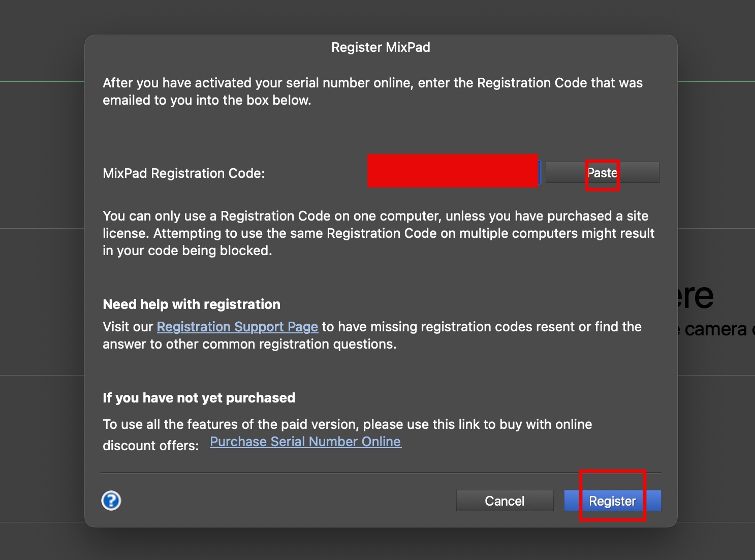Screen dimensions: 755x560
Task: Click the If you have not yet purchased heading
Action: click(199, 398)
